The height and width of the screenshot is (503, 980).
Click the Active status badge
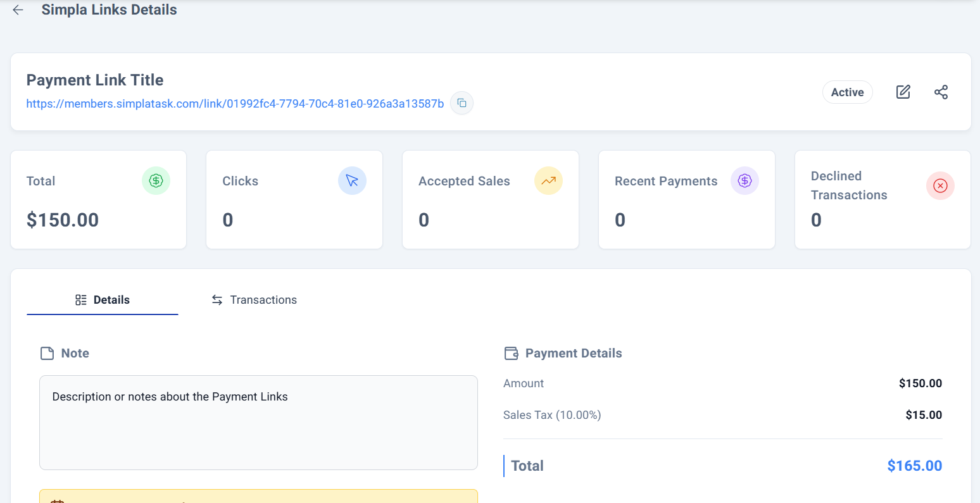tap(848, 92)
